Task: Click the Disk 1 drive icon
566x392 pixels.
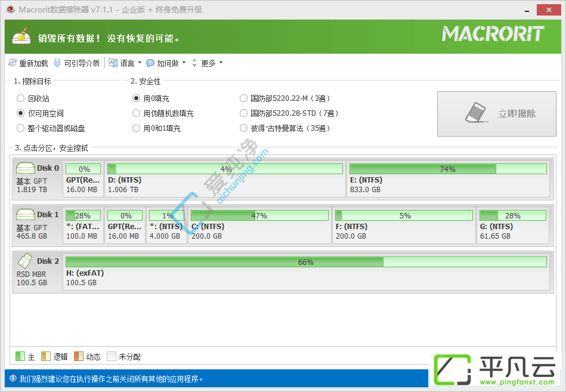Action: pos(25,215)
